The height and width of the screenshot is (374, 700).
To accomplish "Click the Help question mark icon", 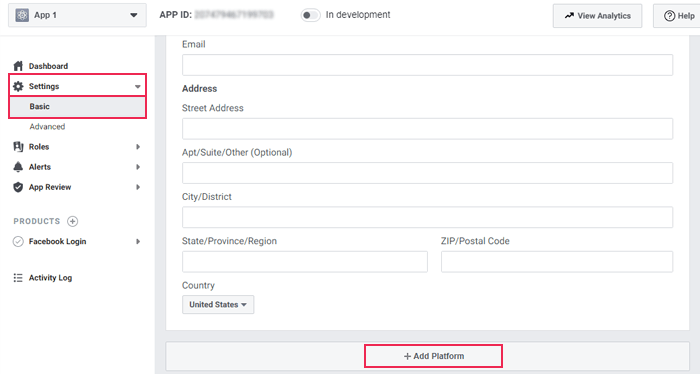I will click(669, 16).
